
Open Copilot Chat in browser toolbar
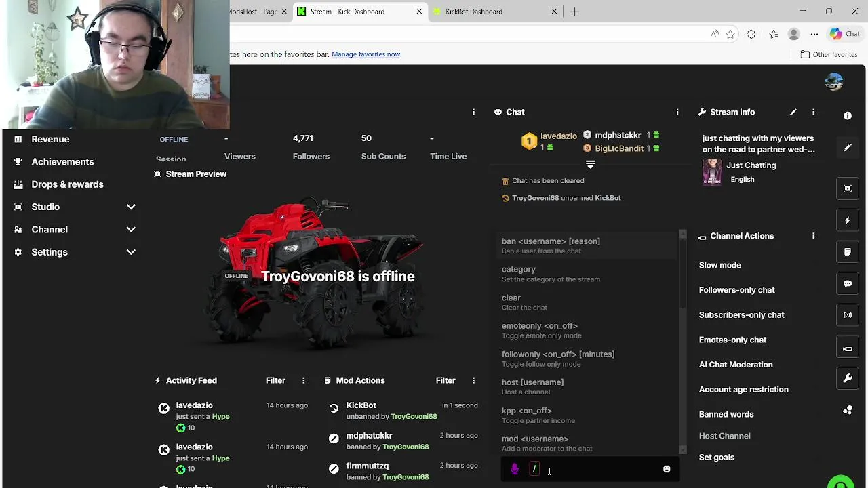tap(845, 34)
